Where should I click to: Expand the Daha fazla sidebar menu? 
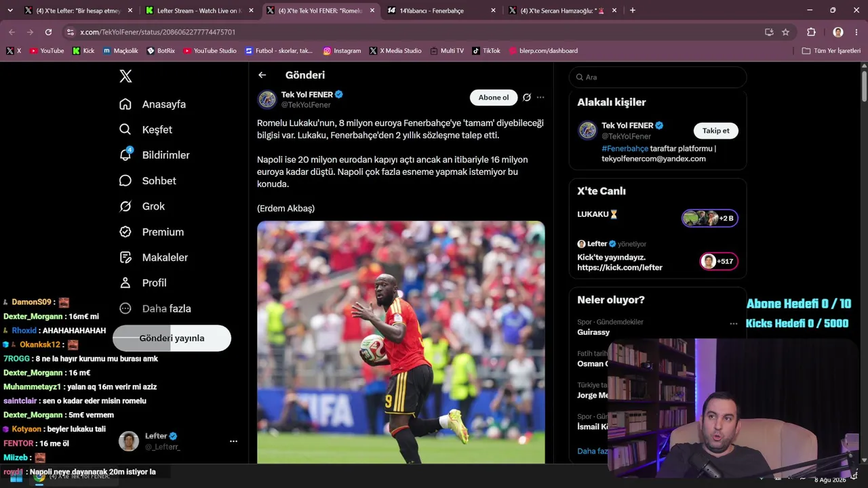click(155, 308)
